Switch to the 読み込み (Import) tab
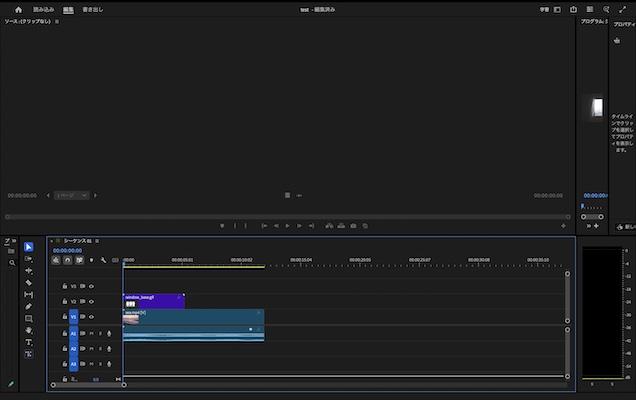The height and width of the screenshot is (400, 636). click(x=44, y=9)
